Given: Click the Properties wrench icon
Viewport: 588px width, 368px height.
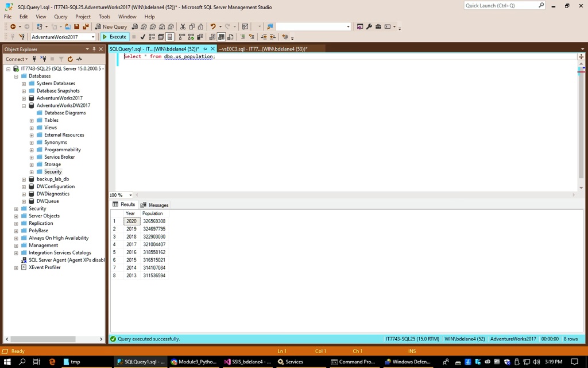Looking at the screenshot, I should click(x=369, y=26).
